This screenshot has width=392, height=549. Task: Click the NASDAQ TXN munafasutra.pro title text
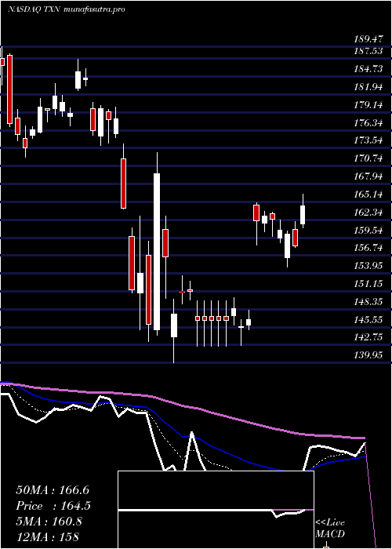66,9
